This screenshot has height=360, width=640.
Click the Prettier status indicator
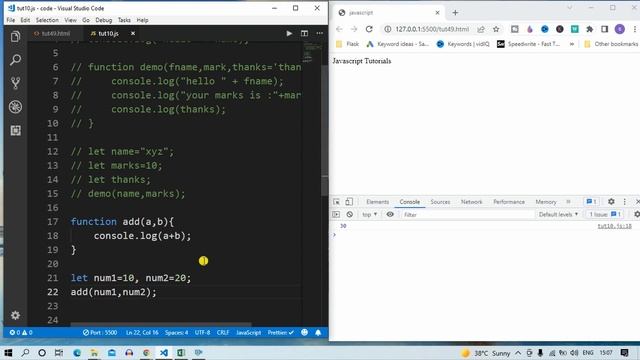pos(280,333)
